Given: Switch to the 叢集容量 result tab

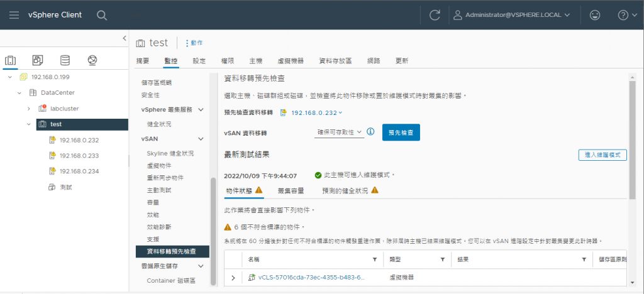Looking at the screenshot, I should 291,191.
